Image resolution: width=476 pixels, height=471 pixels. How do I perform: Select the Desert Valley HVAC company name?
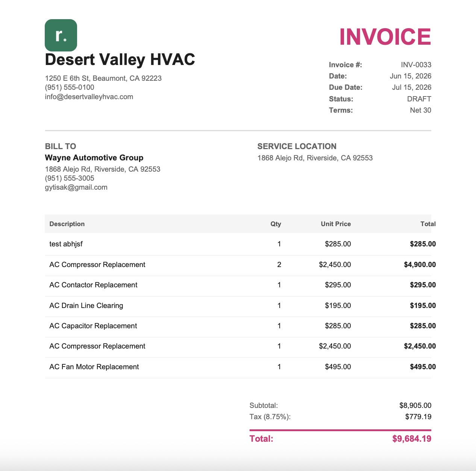(120, 60)
